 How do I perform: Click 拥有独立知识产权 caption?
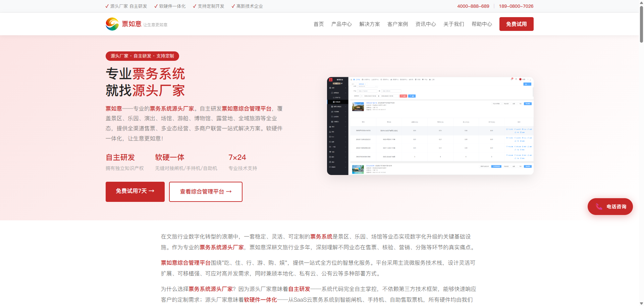tap(125, 168)
